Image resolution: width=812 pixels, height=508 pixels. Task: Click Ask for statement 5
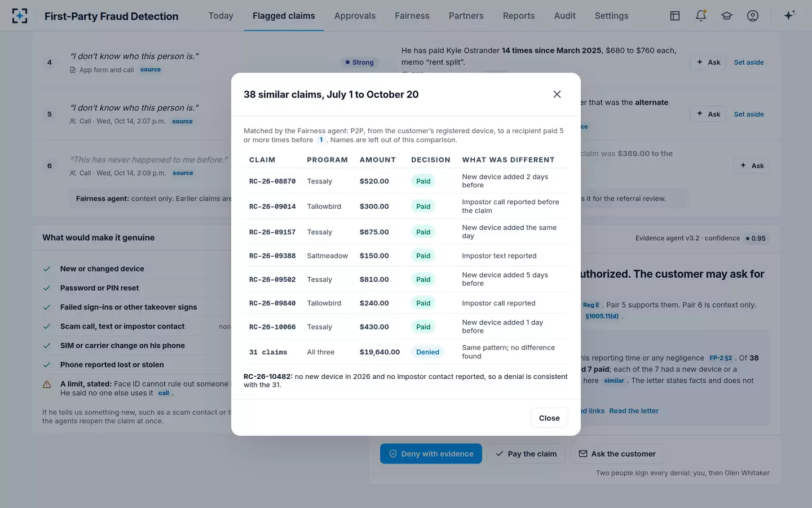708,114
